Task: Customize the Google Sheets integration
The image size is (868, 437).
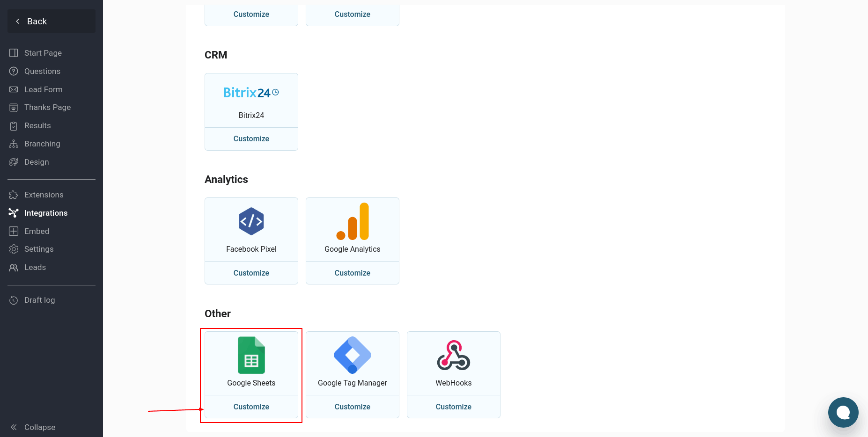Action: coord(251,407)
